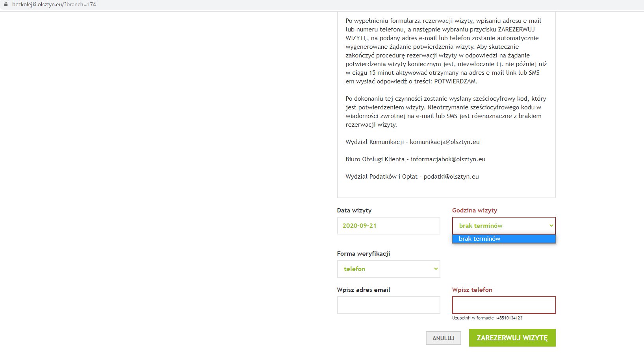644x358 pixels.
Task: Open the Data wizyty date field
Action: 388,225
